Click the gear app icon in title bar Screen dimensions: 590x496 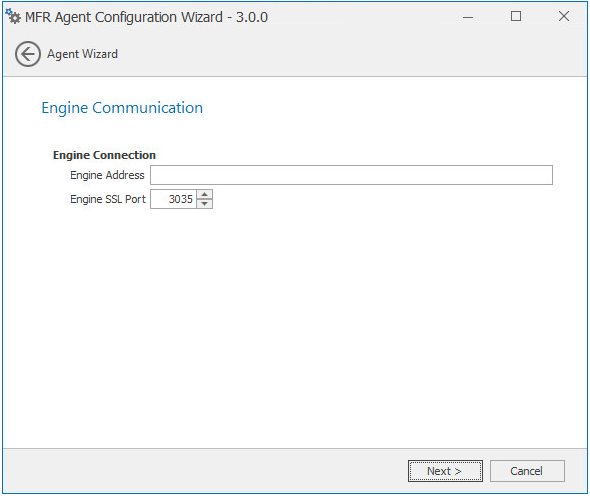13,16
